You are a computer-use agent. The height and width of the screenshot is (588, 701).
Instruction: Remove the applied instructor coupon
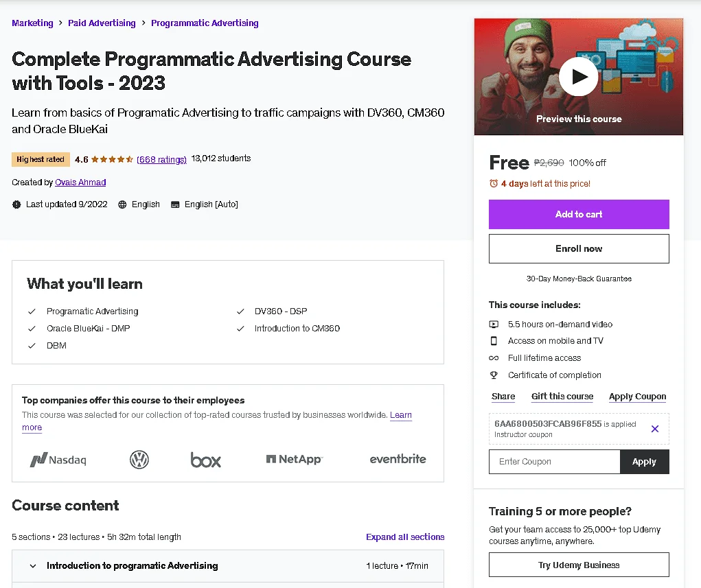click(655, 429)
